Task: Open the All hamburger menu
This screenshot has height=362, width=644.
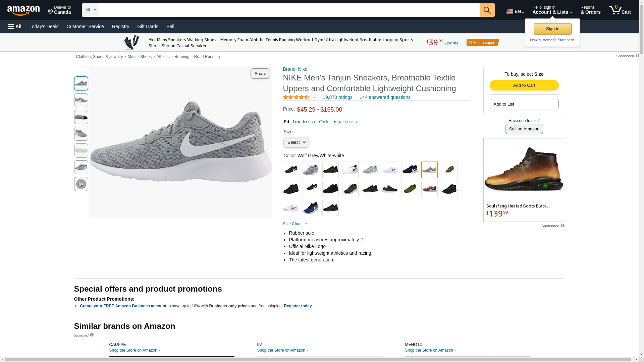Action: click(x=15, y=26)
